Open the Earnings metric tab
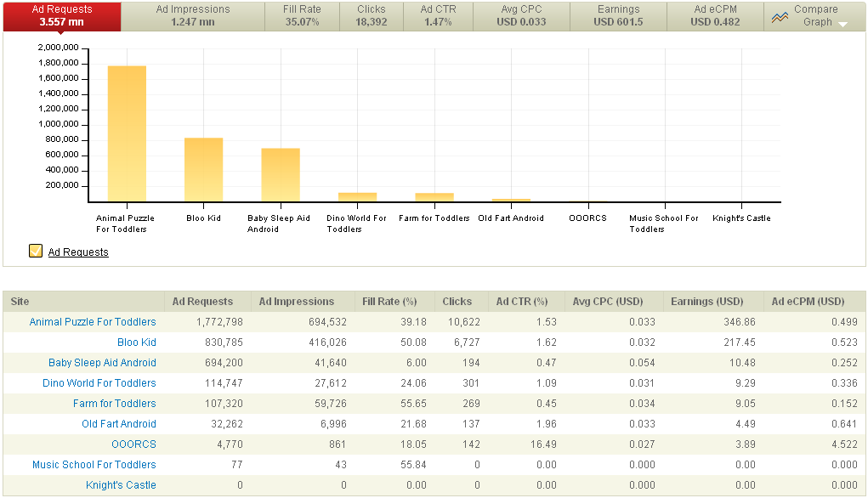 click(x=618, y=15)
